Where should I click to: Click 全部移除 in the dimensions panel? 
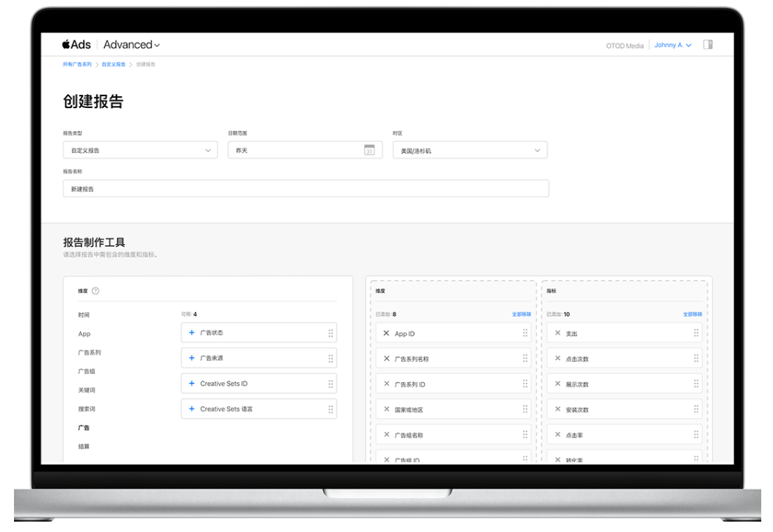coord(521,314)
